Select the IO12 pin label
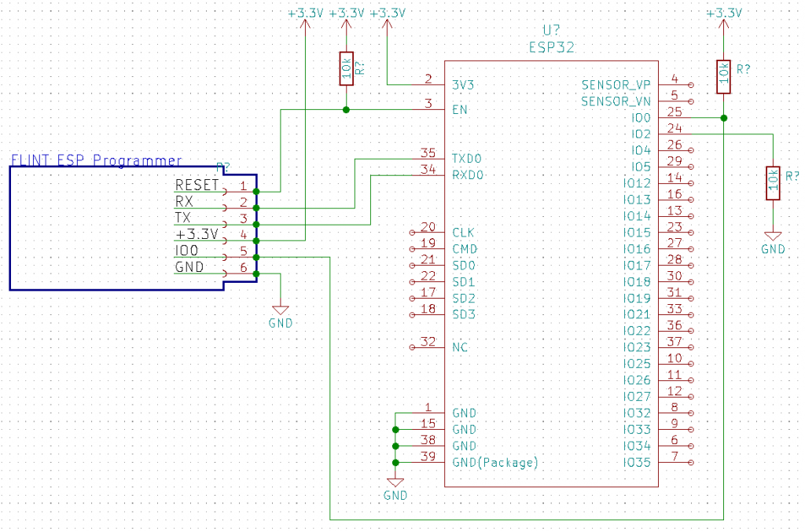This screenshot has width=805, height=532. (637, 184)
